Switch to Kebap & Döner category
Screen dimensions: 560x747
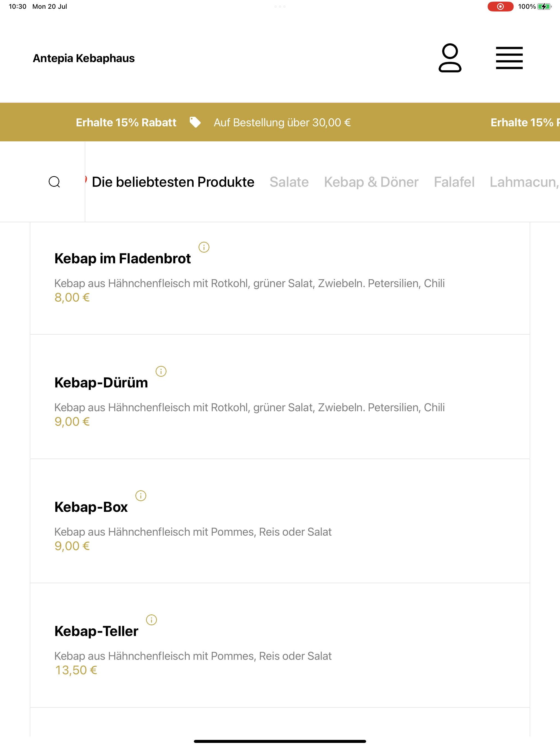371,182
